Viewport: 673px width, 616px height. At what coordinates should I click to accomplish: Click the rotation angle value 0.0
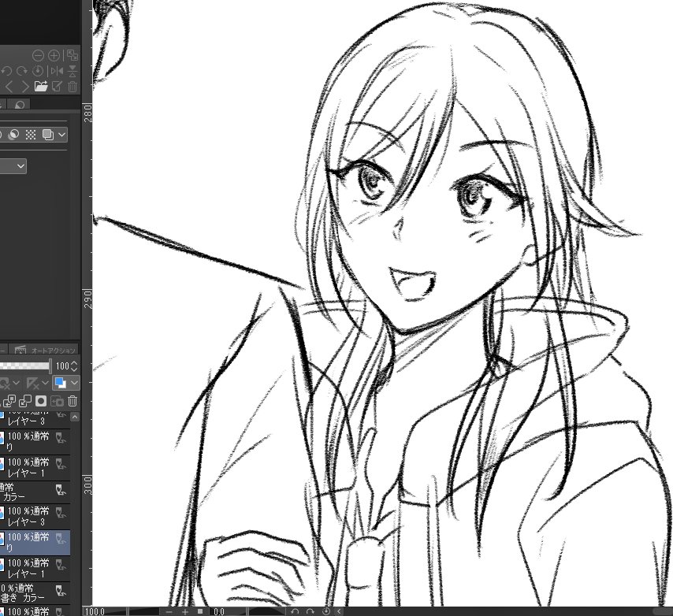point(219,612)
